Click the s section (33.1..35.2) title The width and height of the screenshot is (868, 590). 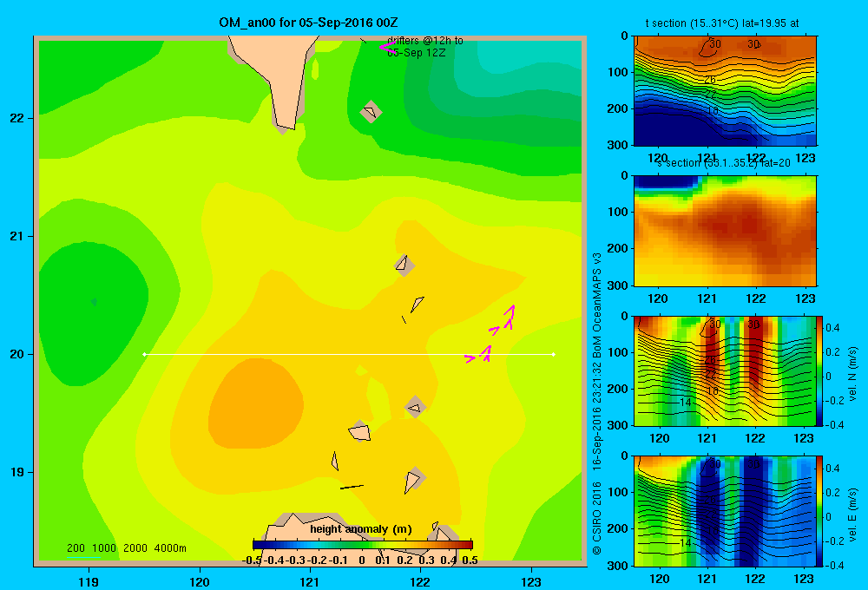724,163
